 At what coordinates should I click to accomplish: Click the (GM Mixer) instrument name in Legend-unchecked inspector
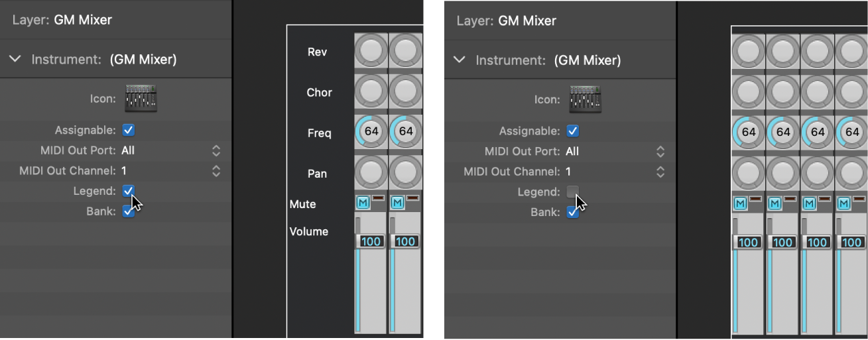[588, 60]
